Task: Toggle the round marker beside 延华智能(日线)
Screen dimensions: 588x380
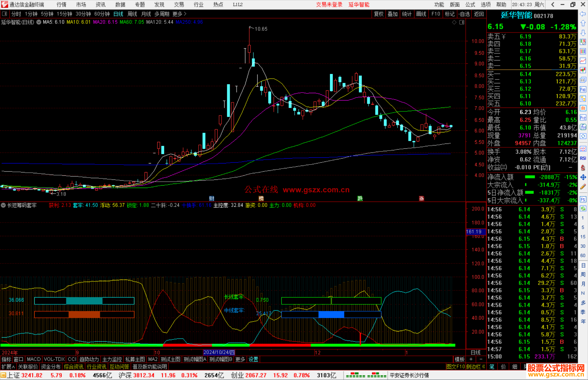Action: point(39,22)
